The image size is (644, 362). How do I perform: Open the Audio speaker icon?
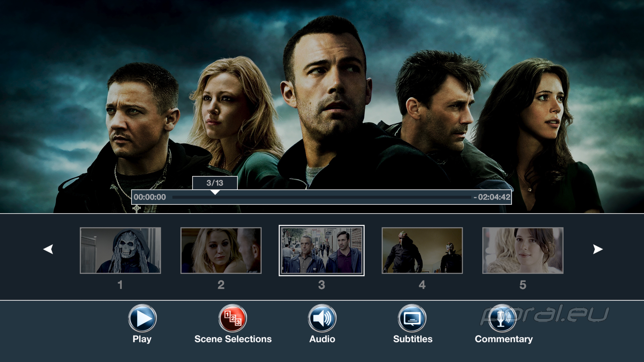[x=322, y=318]
